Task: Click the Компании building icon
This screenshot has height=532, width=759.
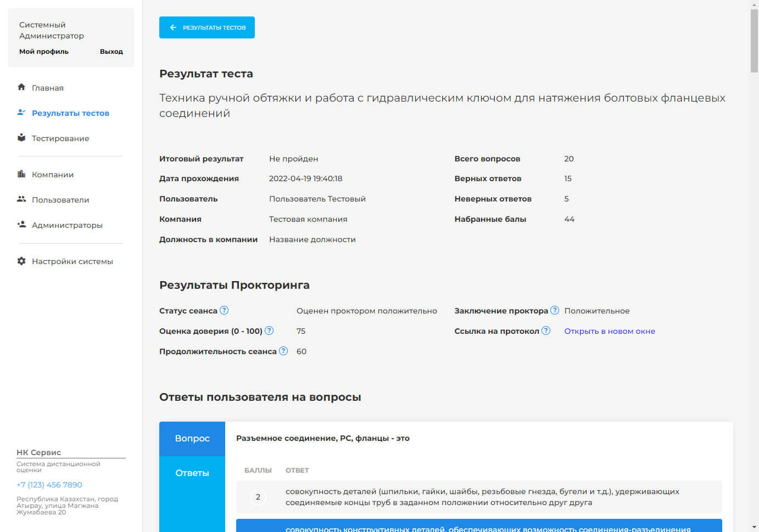Action: pyautogui.click(x=21, y=173)
